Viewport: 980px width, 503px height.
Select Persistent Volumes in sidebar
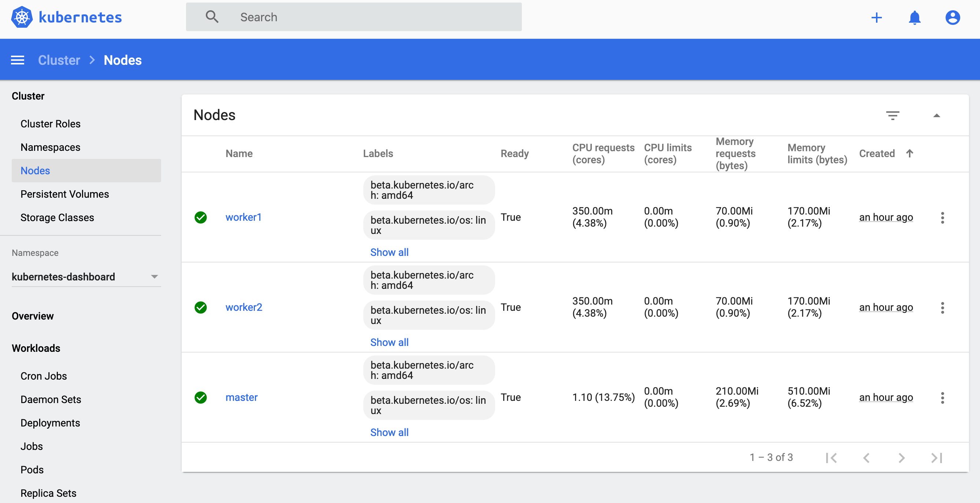[x=64, y=194]
